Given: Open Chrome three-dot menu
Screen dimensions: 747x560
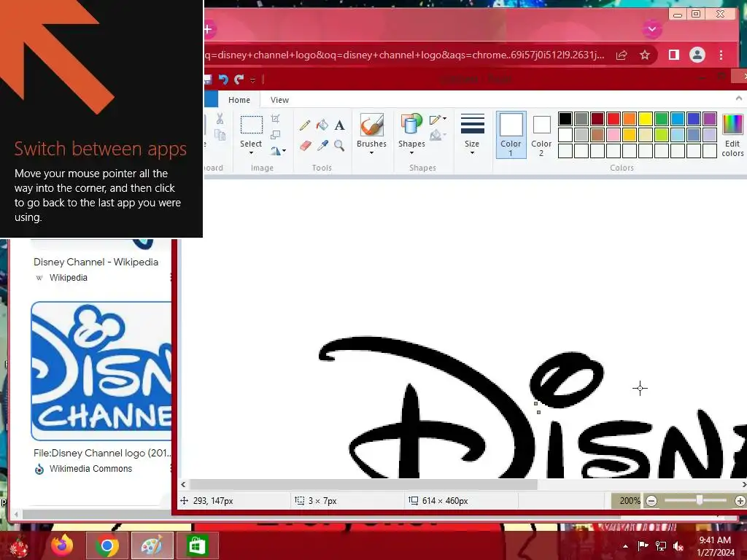Looking at the screenshot, I should [721, 55].
